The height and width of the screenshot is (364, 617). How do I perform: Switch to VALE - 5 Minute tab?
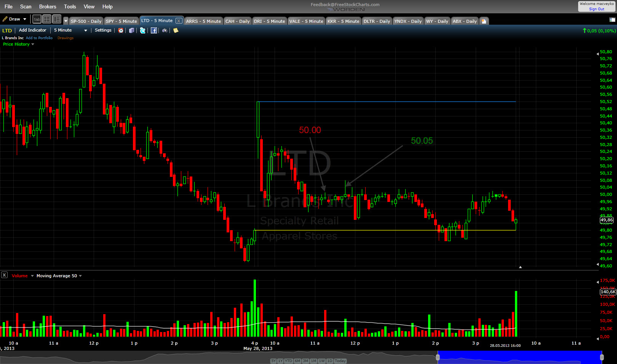pos(306,21)
